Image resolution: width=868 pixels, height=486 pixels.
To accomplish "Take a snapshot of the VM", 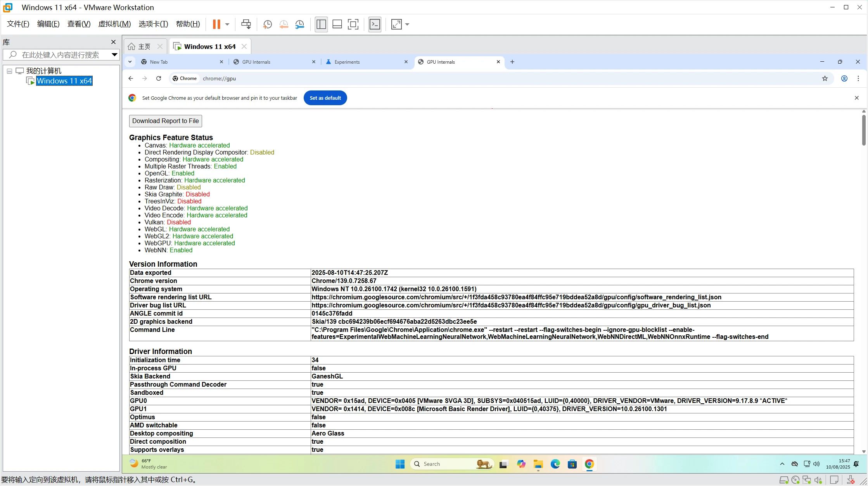I will (267, 24).
